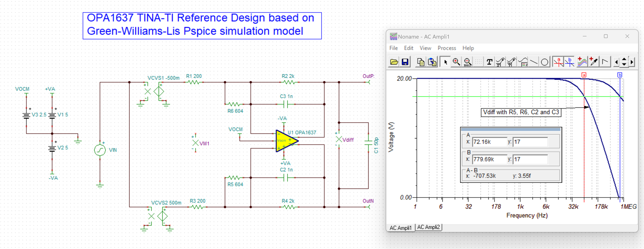Select resistor R5 604

234,177
